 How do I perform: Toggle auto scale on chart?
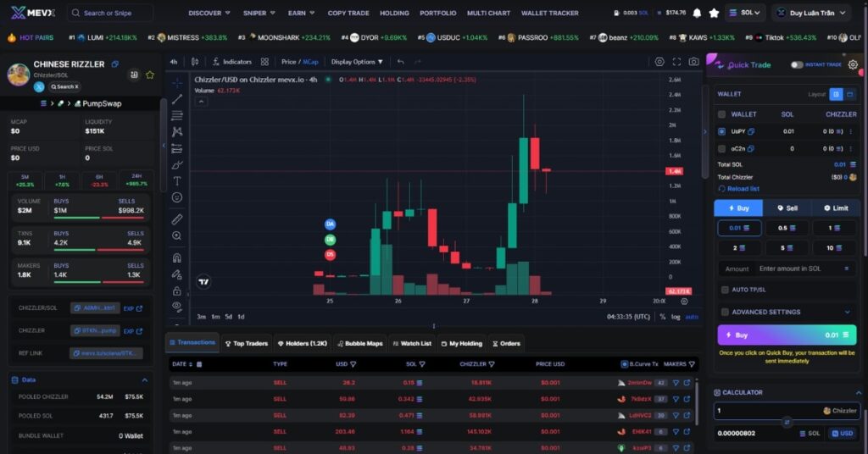tap(692, 317)
